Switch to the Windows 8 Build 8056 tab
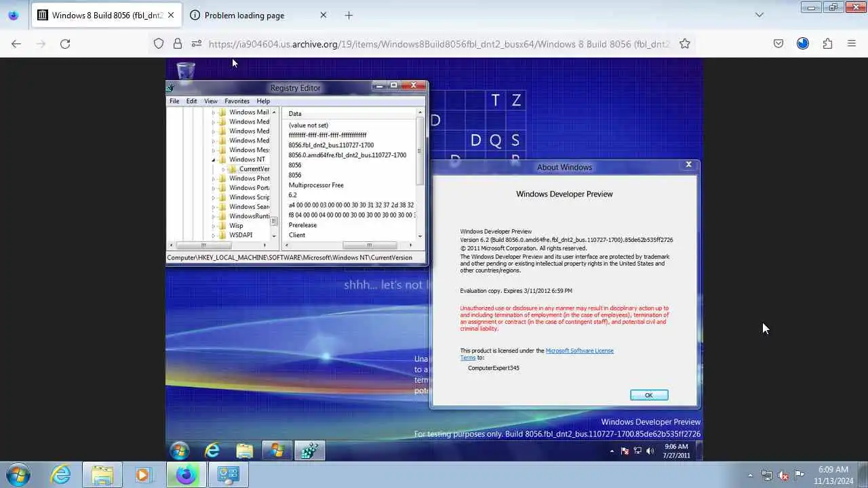 (x=105, y=15)
